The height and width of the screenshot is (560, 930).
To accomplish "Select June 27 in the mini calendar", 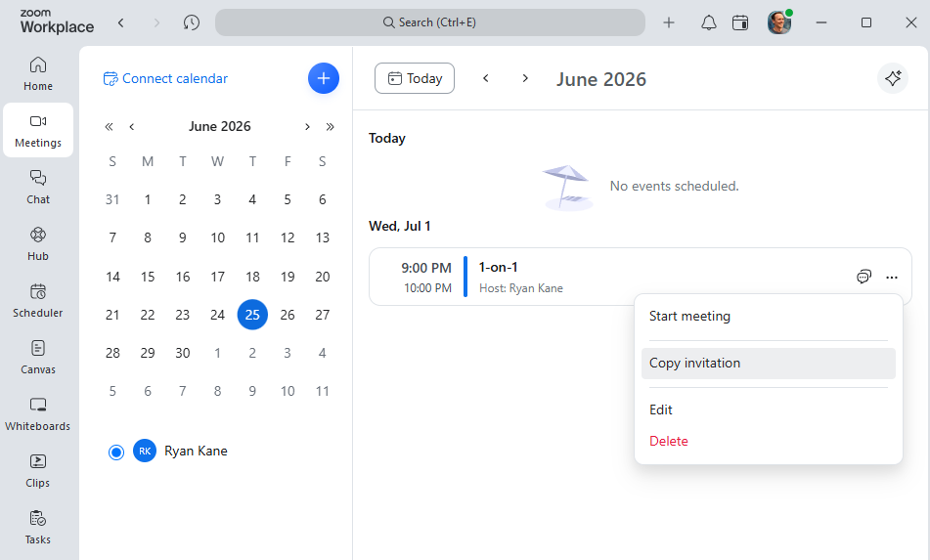I will coord(323,315).
